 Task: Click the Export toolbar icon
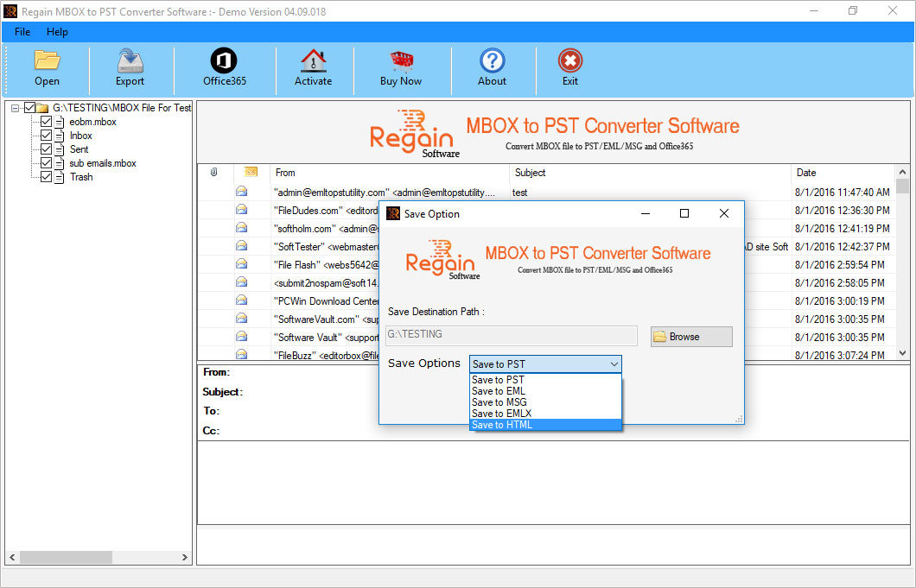coord(130,60)
